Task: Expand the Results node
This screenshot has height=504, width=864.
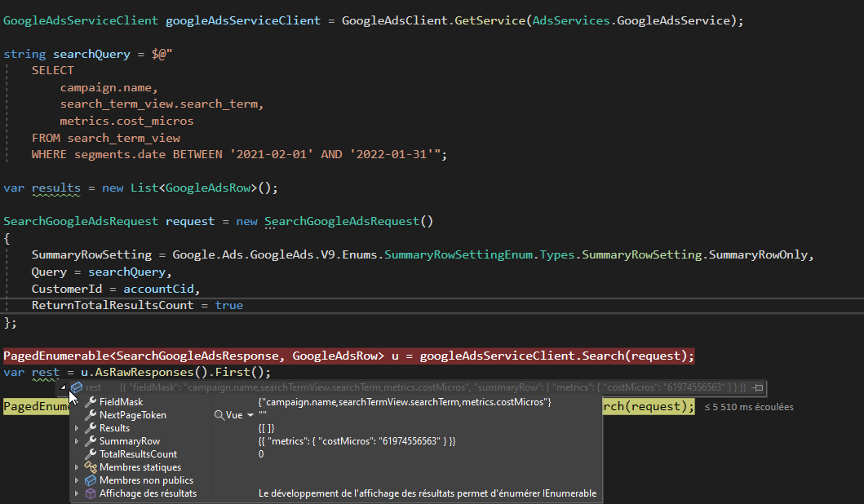Action: (x=76, y=428)
